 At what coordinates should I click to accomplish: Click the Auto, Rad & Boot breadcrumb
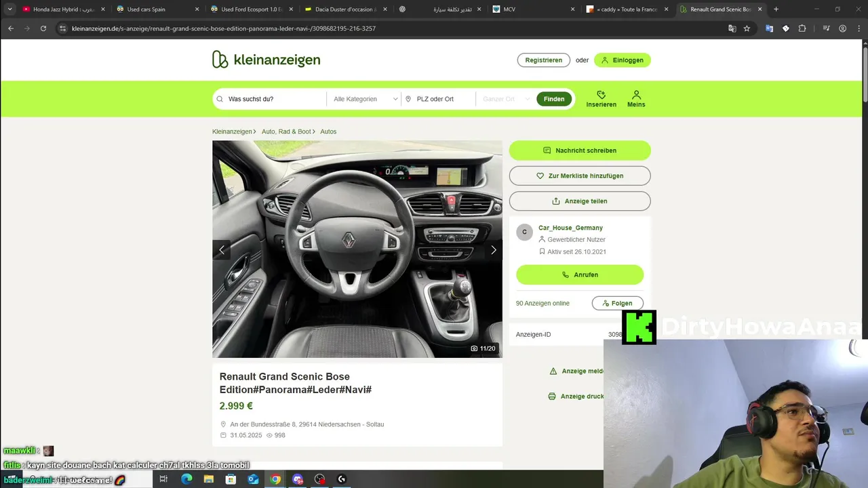pos(286,131)
